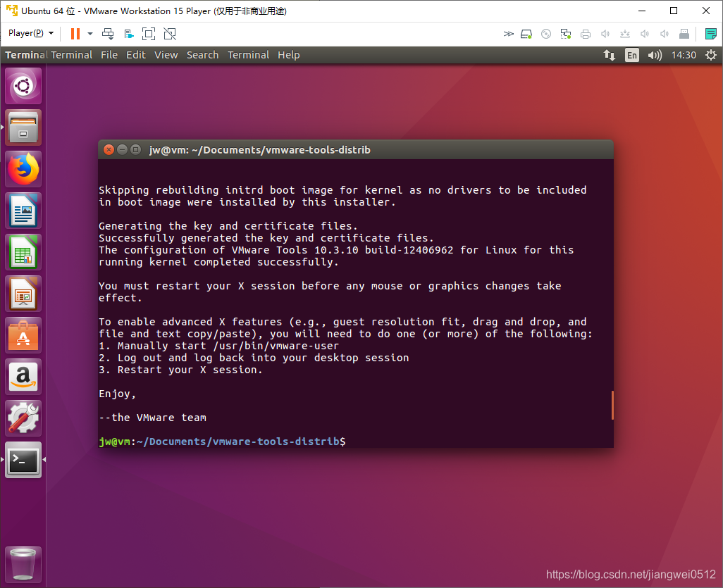Click "Successfully generated the key" line

pos(266,238)
